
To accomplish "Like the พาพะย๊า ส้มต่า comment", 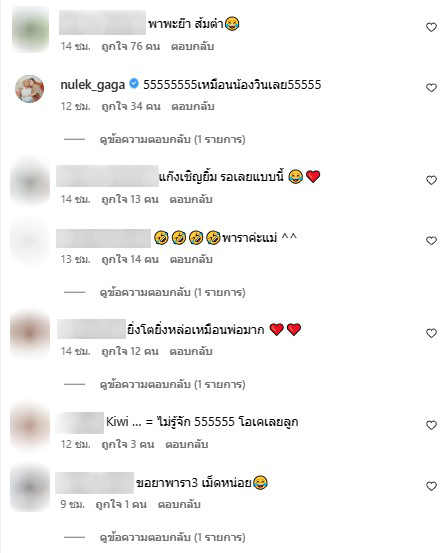I will click(431, 27).
